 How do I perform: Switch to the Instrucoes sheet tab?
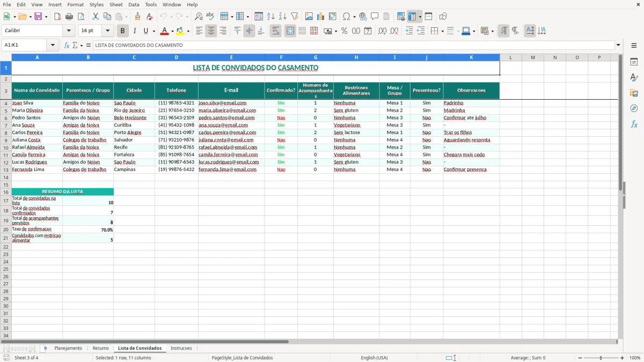click(x=181, y=348)
